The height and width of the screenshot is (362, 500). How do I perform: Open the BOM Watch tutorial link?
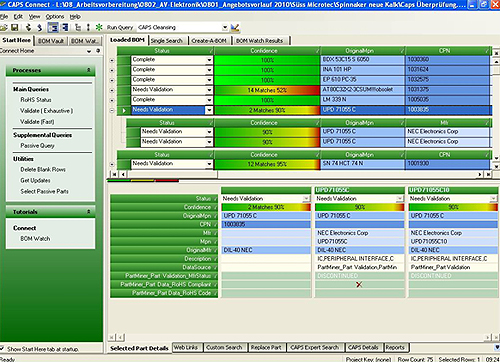[x=35, y=239]
